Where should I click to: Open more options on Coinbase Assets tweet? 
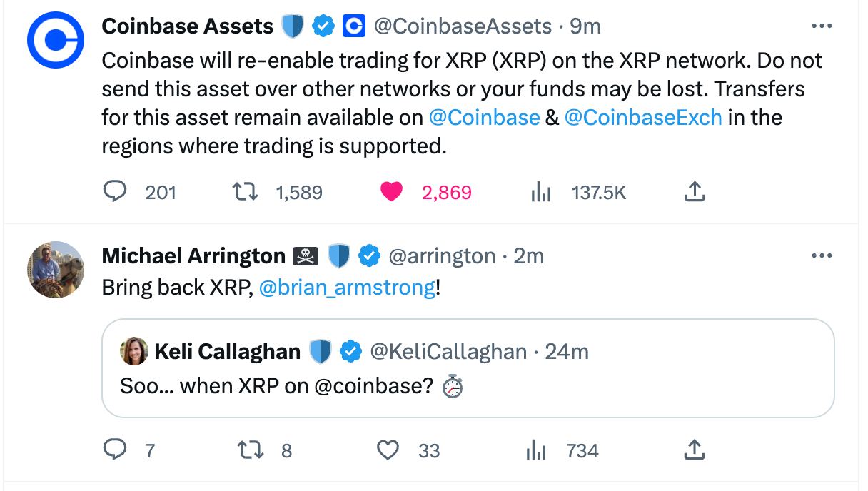pyautogui.click(x=822, y=26)
